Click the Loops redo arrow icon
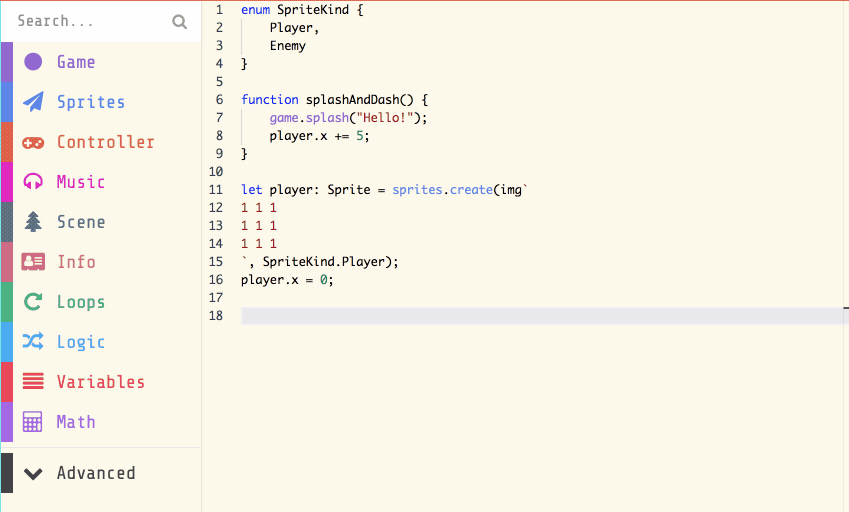The width and height of the screenshot is (849, 512). (33, 301)
